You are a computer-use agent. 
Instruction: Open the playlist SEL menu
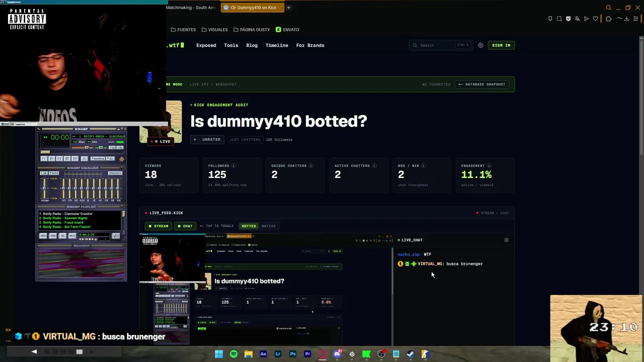click(62, 235)
